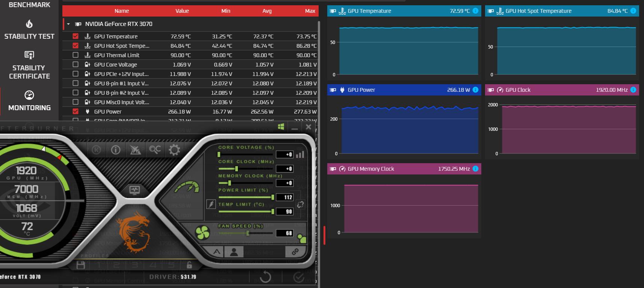Screen dimensions: 644x288
Task: Click the Temp Limit value field showing 90
Action: click(284, 212)
